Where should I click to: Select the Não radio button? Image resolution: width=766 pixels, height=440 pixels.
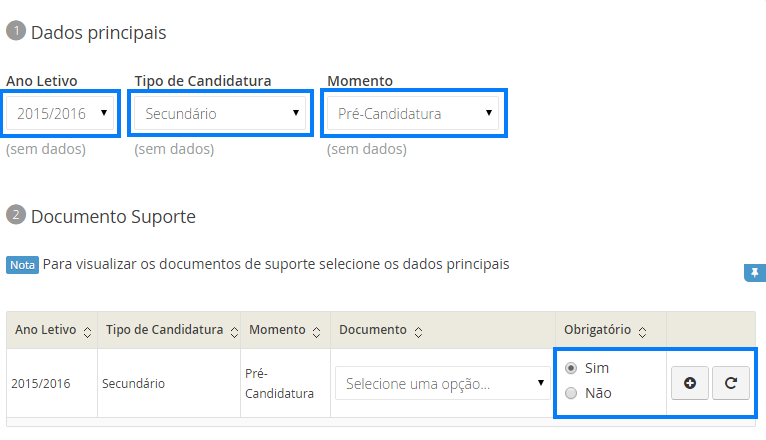(571, 393)
